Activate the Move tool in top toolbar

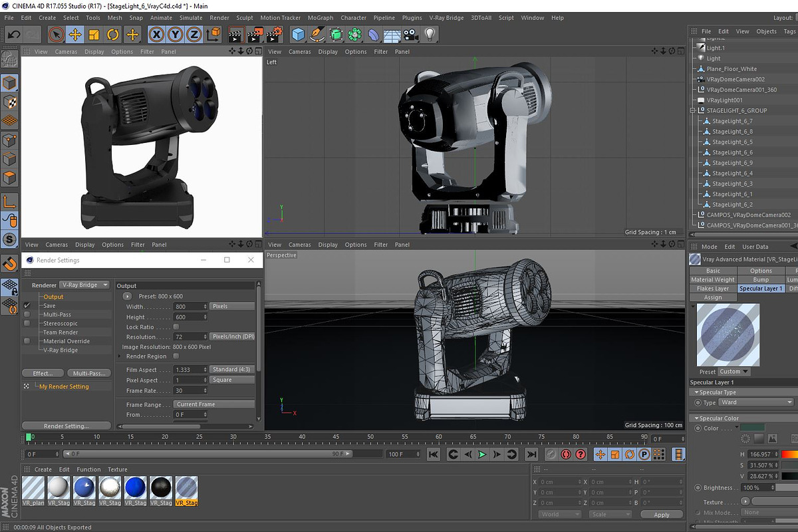(75, 35)
